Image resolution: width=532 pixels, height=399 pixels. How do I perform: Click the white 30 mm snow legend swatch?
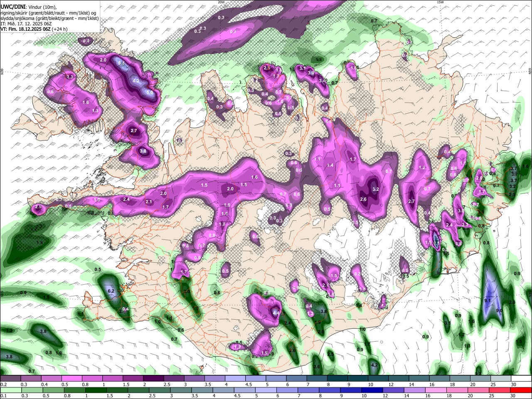pos(521,378)
